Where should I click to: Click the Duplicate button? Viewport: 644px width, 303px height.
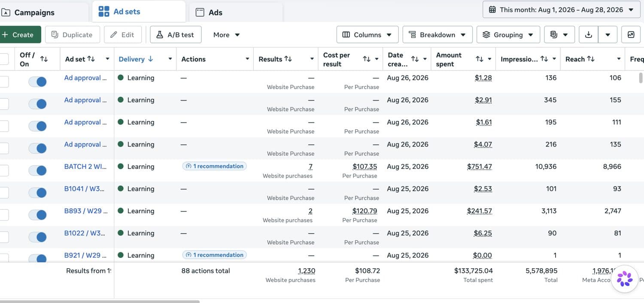(x=72, y=35)
